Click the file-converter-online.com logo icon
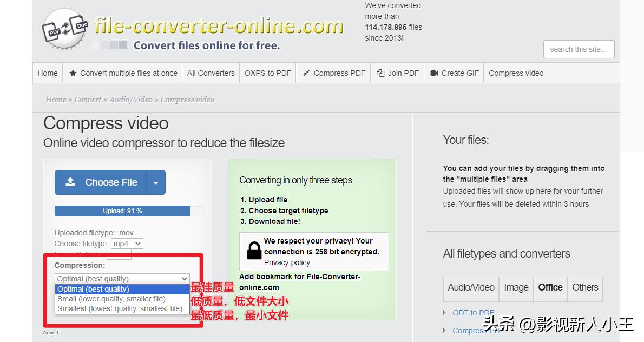 pos(65,29)
